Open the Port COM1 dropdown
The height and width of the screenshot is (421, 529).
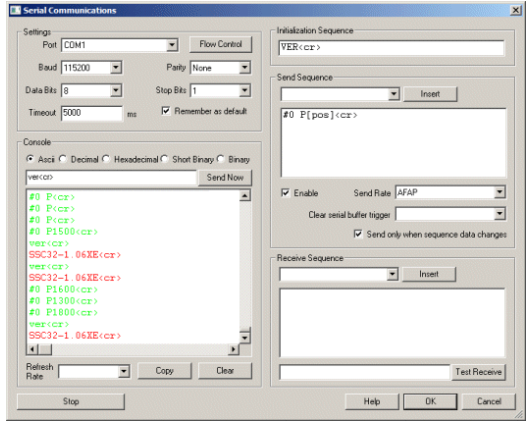point(172,45)
